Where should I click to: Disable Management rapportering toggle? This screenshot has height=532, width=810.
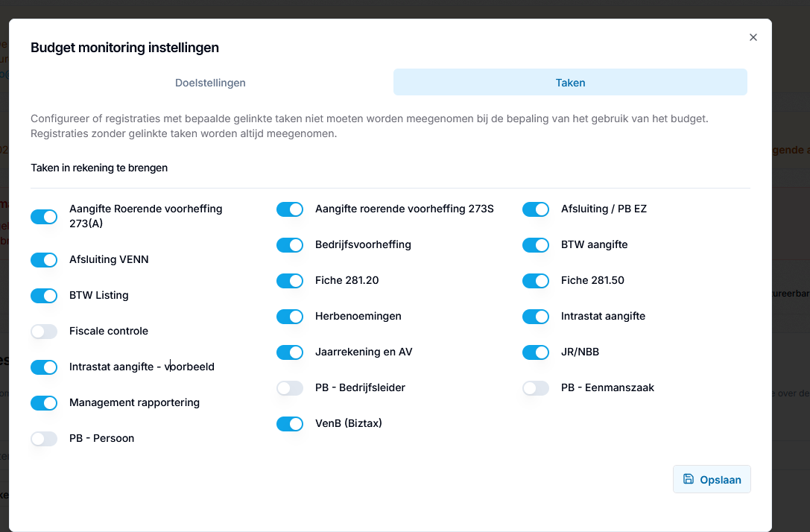coord(44,402)
